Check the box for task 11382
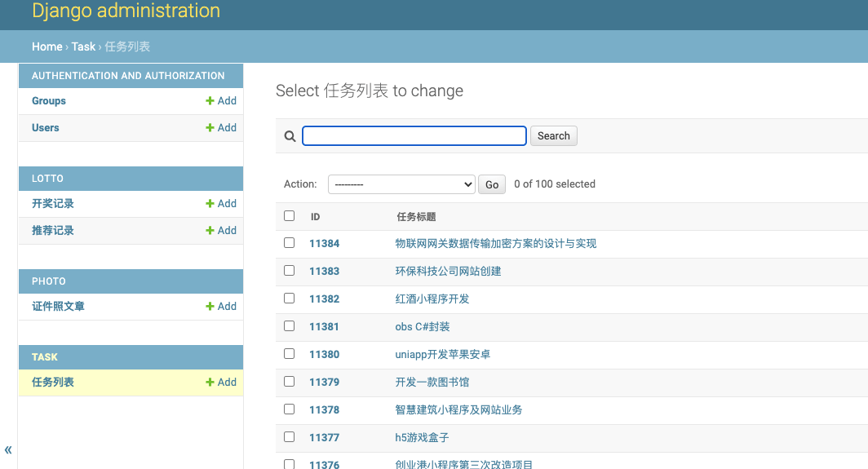The width and height of the screenshot is (868, 469). (x=289, y=298)
